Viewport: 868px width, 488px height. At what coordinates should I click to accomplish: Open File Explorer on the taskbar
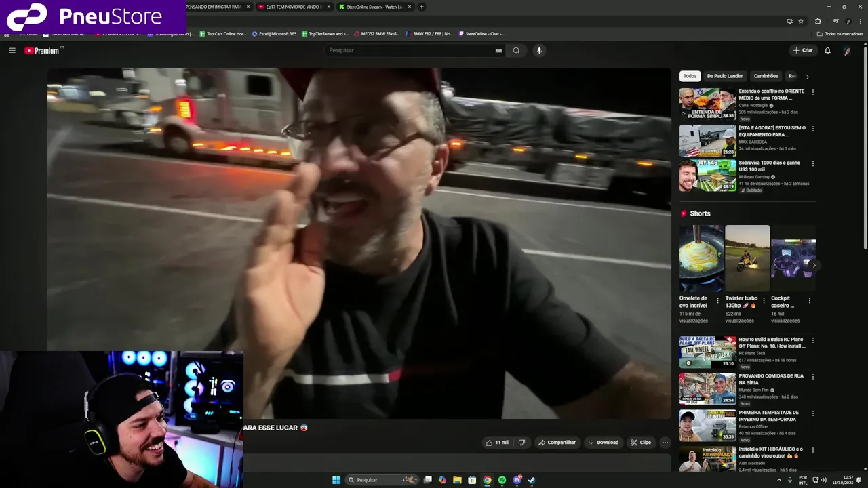pos(457,480)
